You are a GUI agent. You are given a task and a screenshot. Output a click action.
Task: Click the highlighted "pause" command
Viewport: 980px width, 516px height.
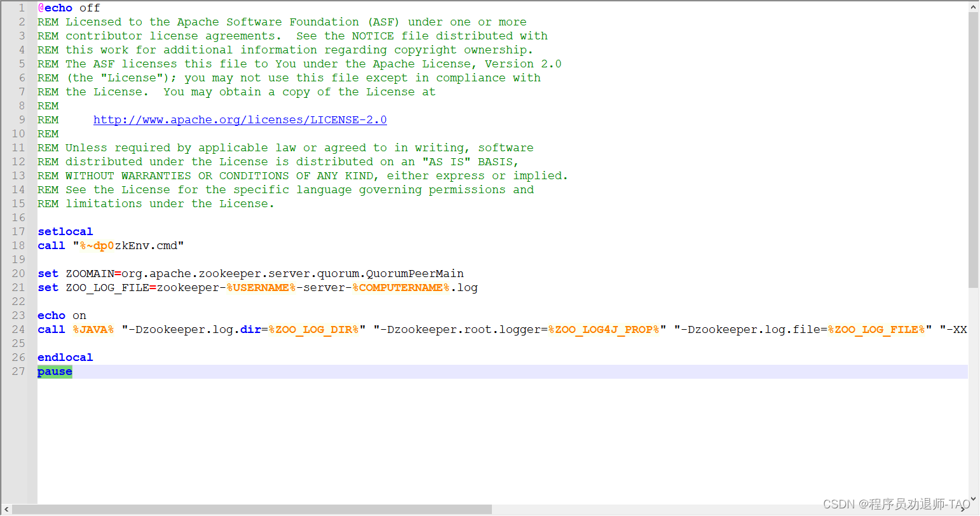(55, 371)
